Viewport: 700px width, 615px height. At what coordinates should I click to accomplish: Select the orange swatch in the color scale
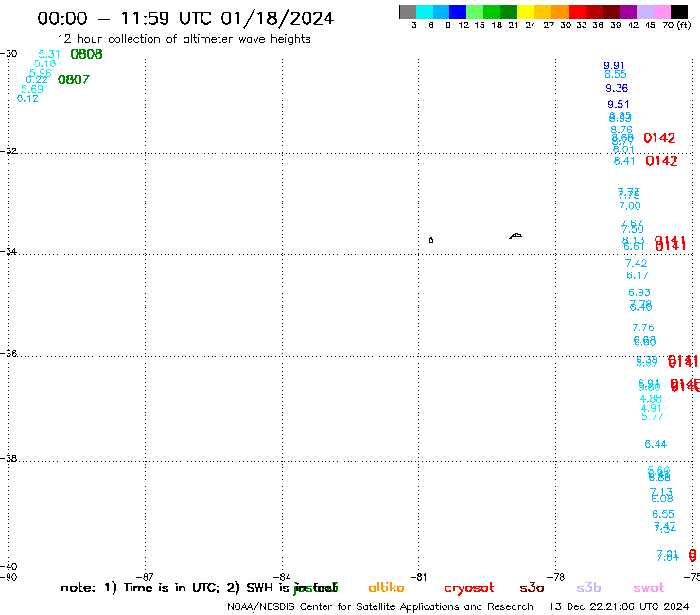(560, 11)
